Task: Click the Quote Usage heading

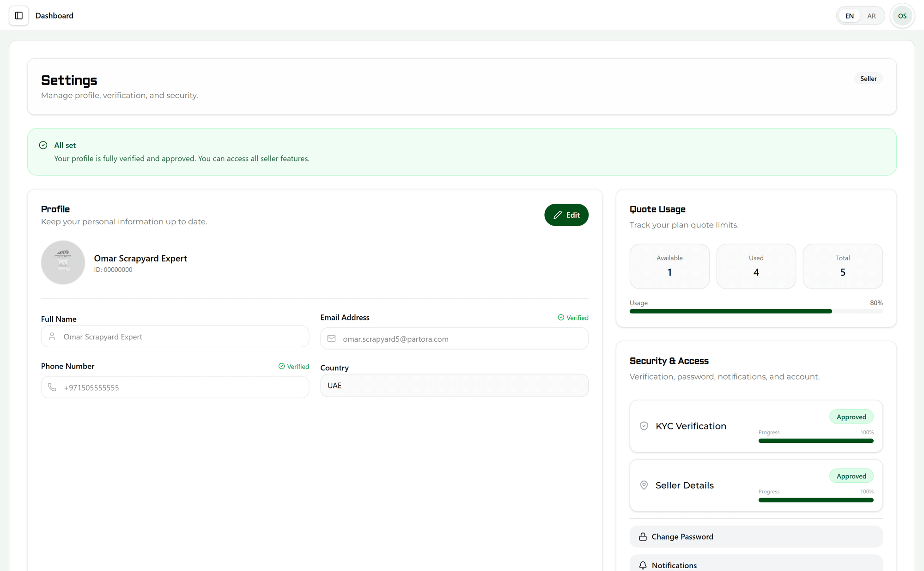Action: point(657,209)
